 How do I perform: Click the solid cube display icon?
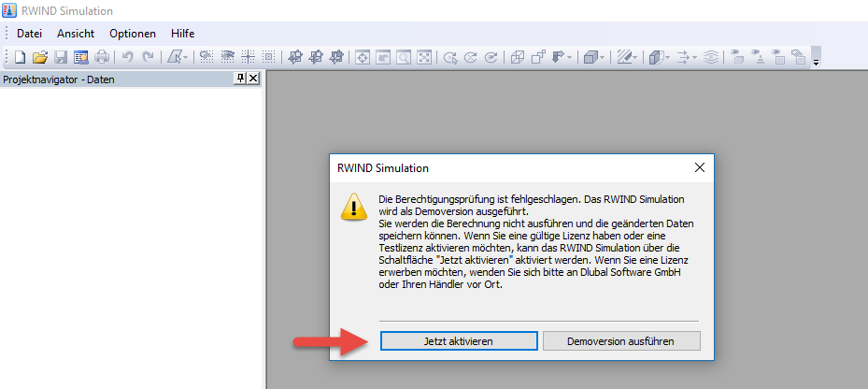point(591,56)
